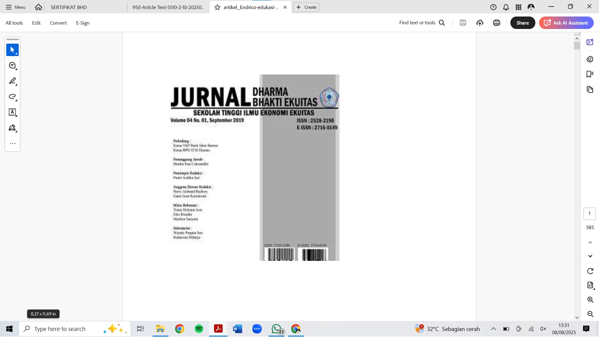Screen dimensions: 599x364
Task: Open the E-Sign menu
Action: 83,23
